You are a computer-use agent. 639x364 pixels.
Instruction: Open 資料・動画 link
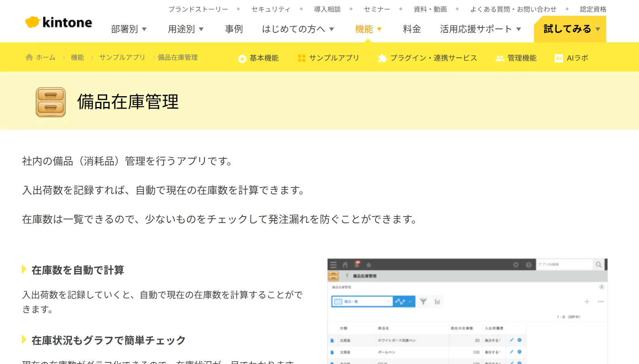tap(431, 9)
